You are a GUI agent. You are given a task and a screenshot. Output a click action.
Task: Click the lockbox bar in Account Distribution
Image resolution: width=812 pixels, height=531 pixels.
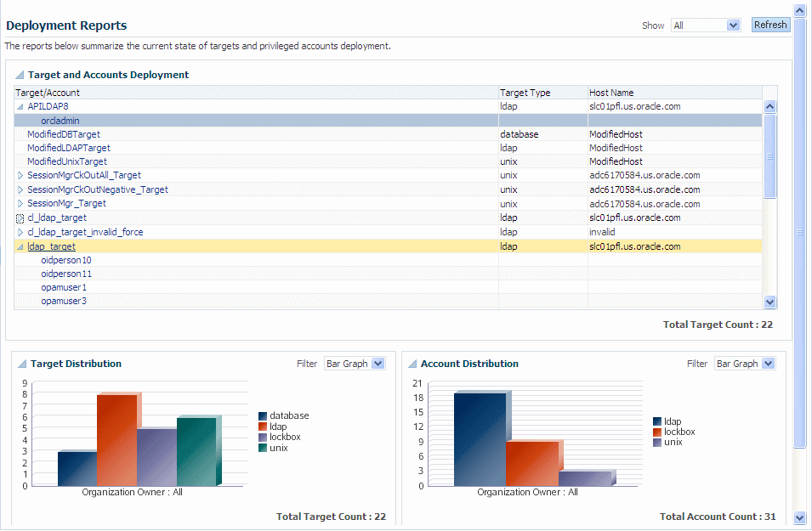tap(532, 464)
